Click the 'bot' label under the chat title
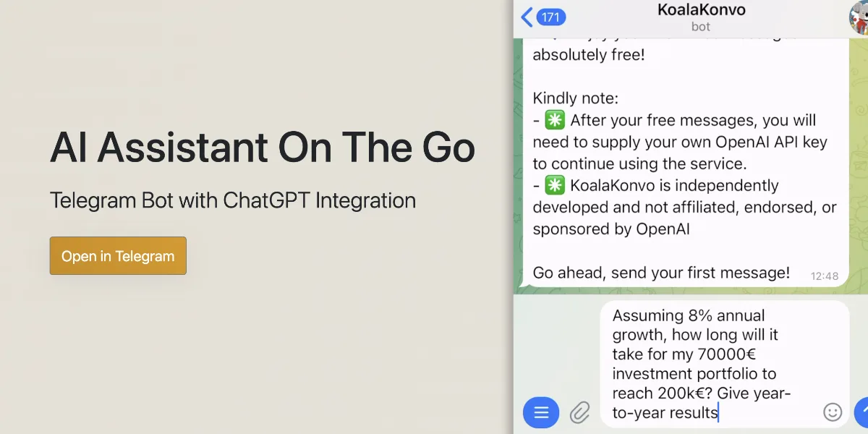868x434 pixels. 701,27
